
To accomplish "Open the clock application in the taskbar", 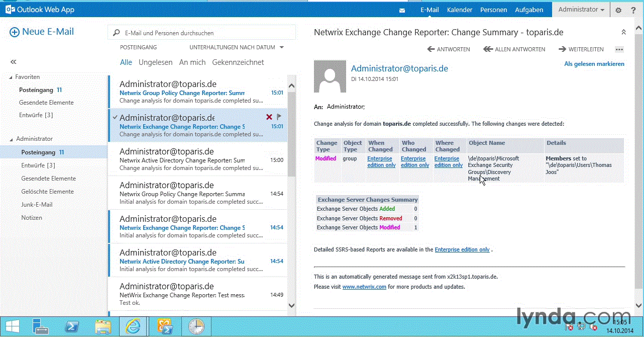I will [x=196, y=327].
